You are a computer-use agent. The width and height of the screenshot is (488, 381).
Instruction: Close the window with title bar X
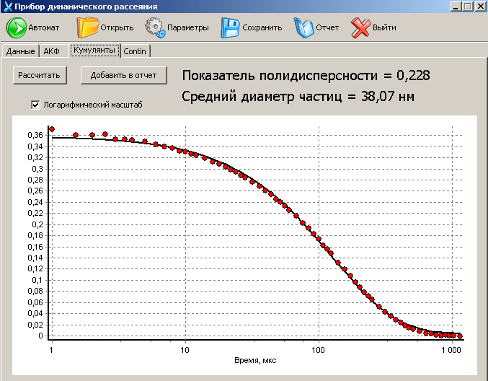(481, 6)
